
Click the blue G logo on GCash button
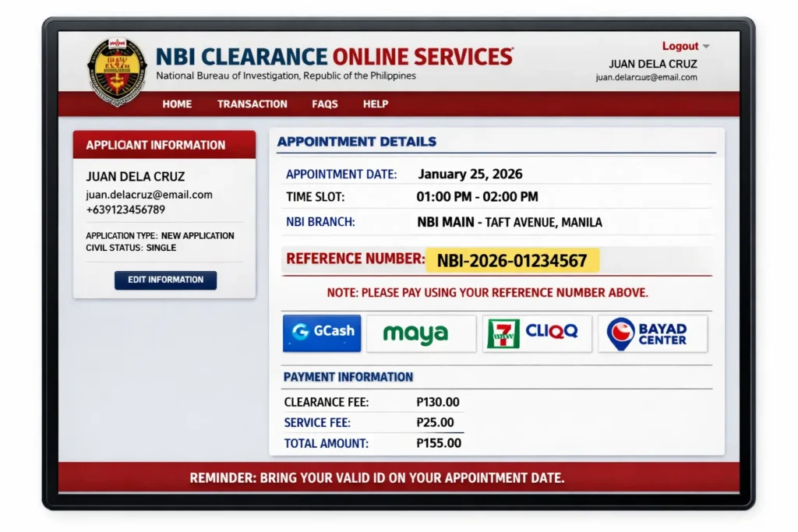(301, 333)
